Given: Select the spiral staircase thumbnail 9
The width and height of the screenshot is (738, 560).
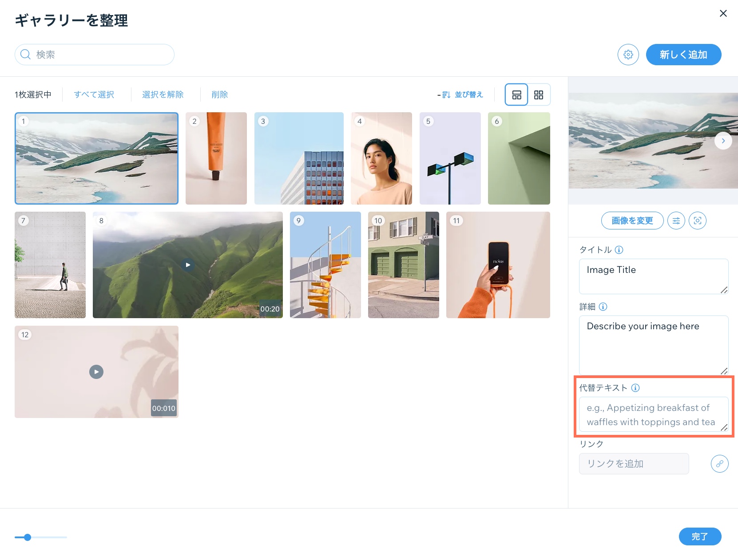Looking at the screenshot, I should [325, 265].
